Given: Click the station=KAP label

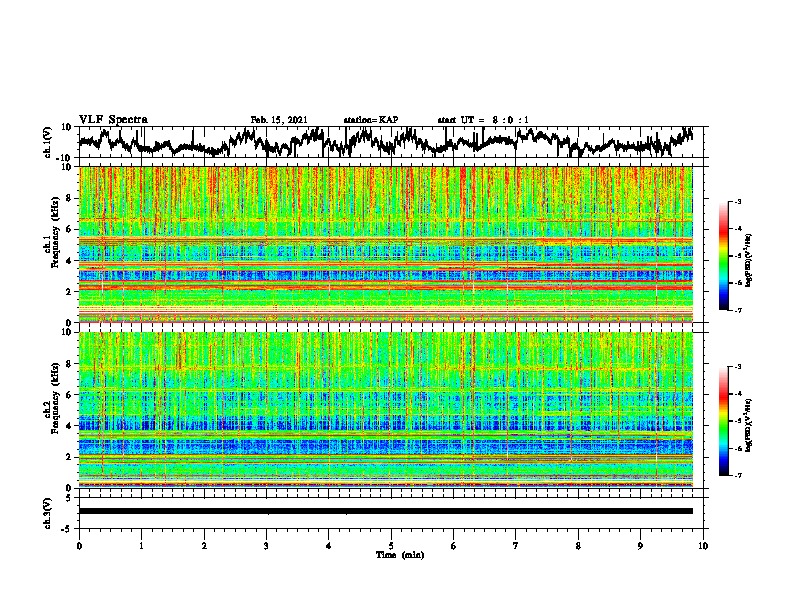Looking at the screenshot, I should tap(371, 120).
